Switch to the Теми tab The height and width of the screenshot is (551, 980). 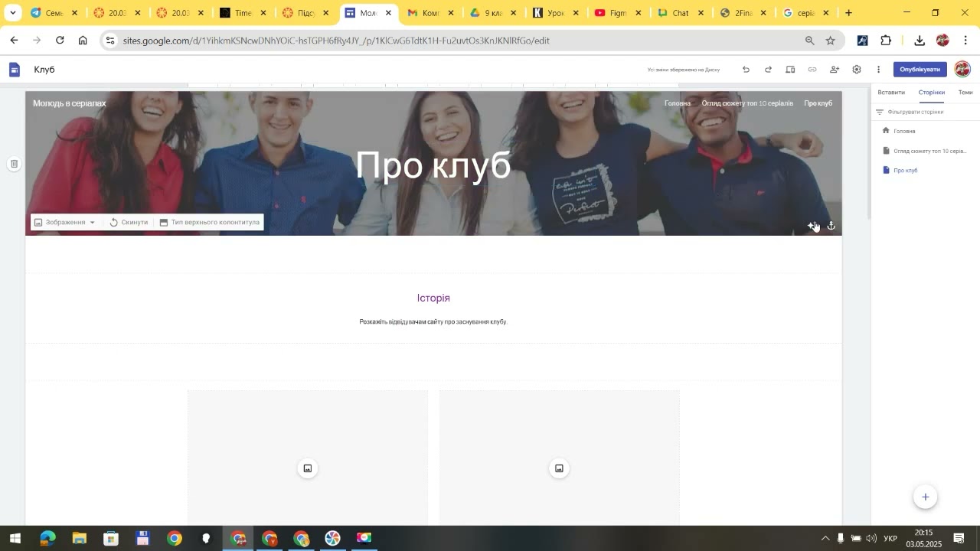coord(965,93)
